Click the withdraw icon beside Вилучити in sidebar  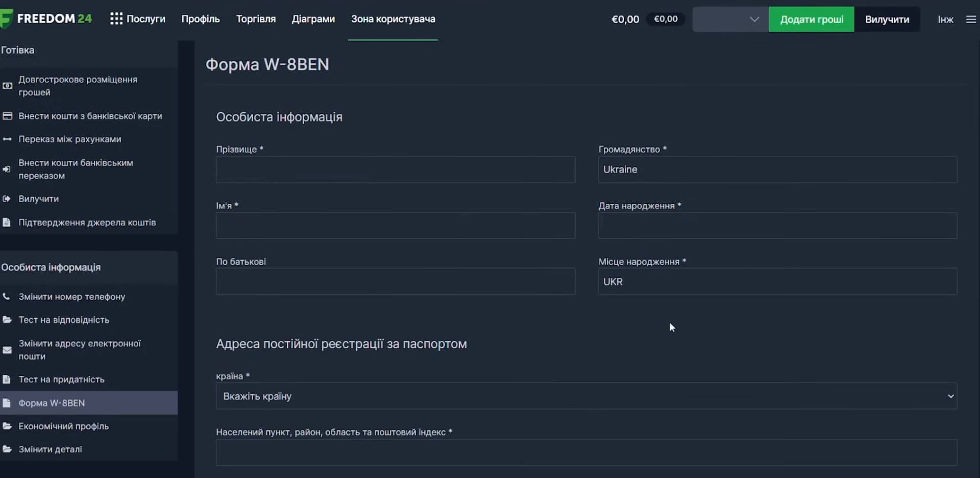(x=7, y=199)
